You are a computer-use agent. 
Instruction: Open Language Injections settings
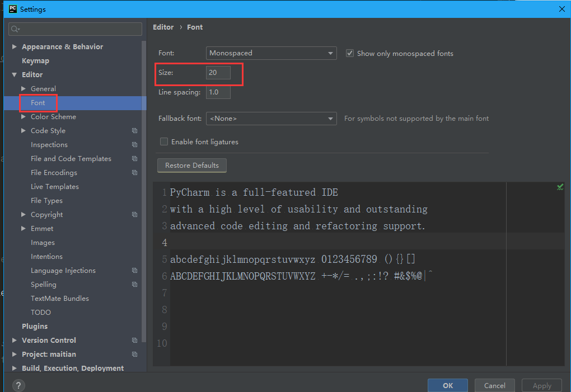63,271
